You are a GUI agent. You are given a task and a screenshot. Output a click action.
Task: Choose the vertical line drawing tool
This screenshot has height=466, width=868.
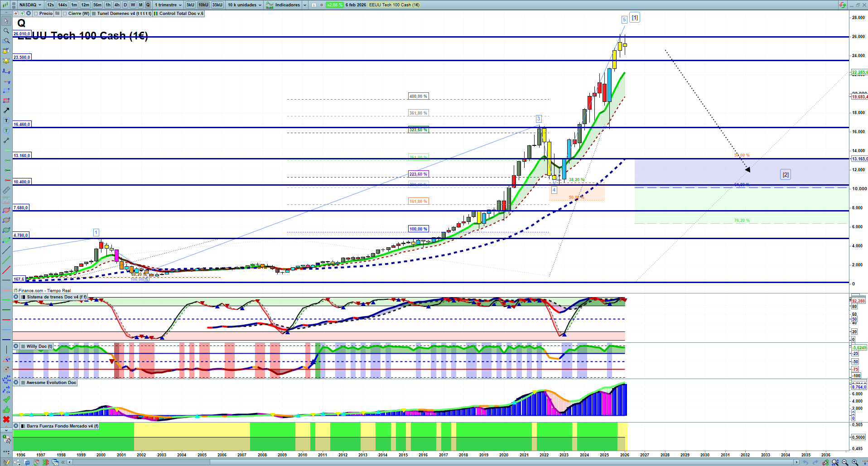pyautogui.click(x=6, y=350)
